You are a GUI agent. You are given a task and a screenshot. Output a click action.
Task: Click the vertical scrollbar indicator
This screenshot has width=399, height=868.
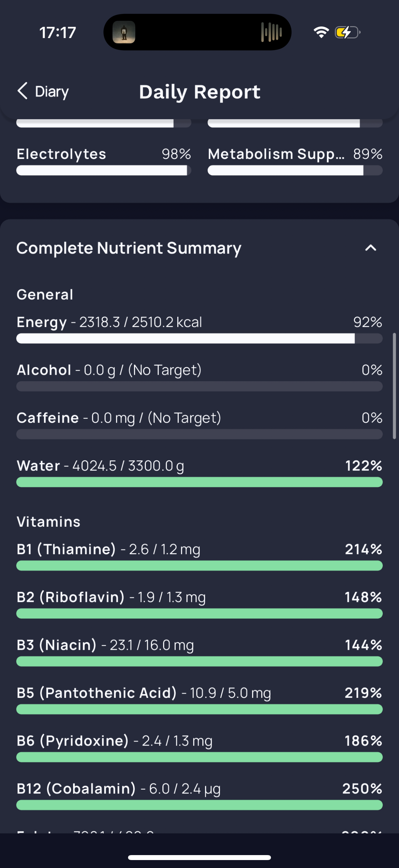[x=394, y=386]
